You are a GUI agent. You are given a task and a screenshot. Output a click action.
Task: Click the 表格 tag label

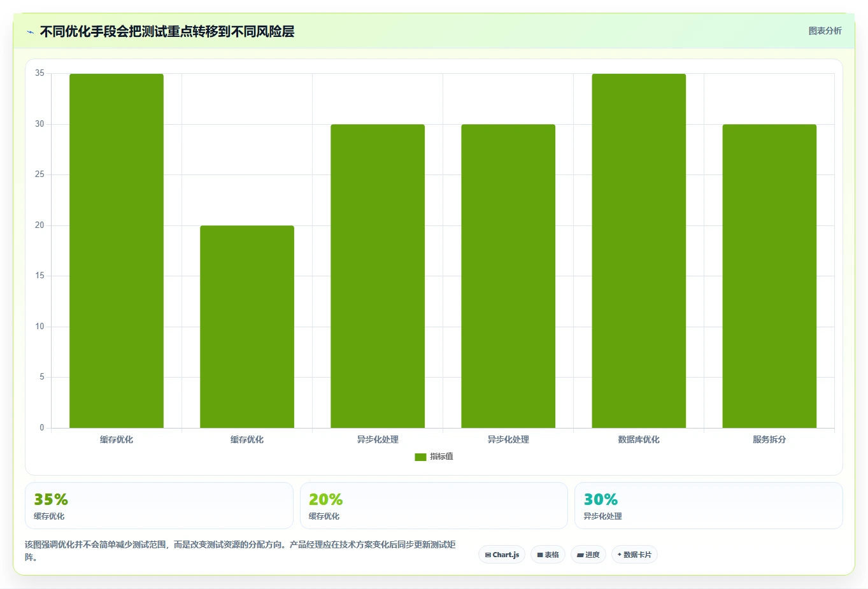[x=551, y=555]
